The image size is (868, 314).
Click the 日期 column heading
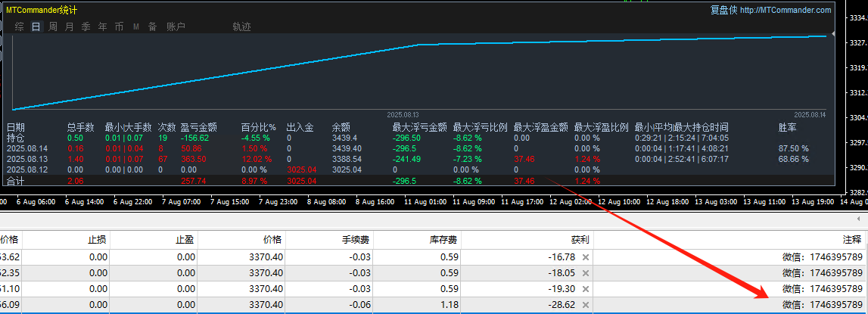point(15,127)
